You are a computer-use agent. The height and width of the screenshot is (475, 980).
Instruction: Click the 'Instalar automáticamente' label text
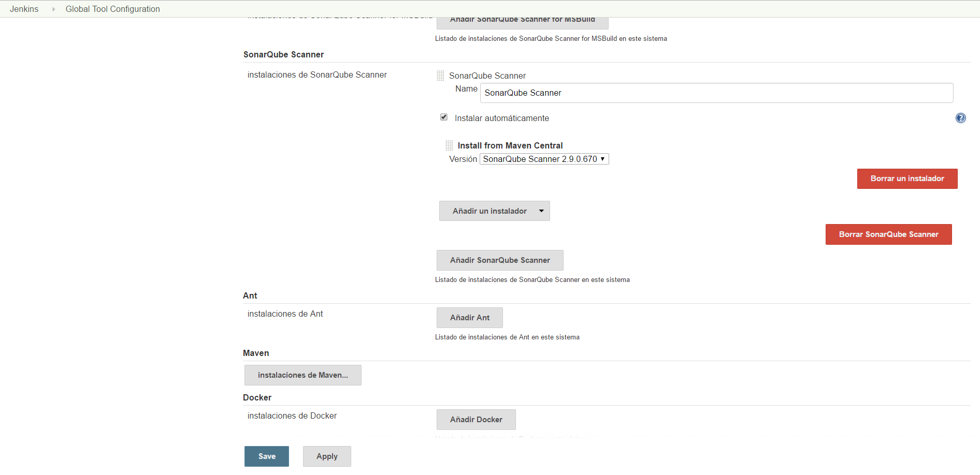coord(502,118)
